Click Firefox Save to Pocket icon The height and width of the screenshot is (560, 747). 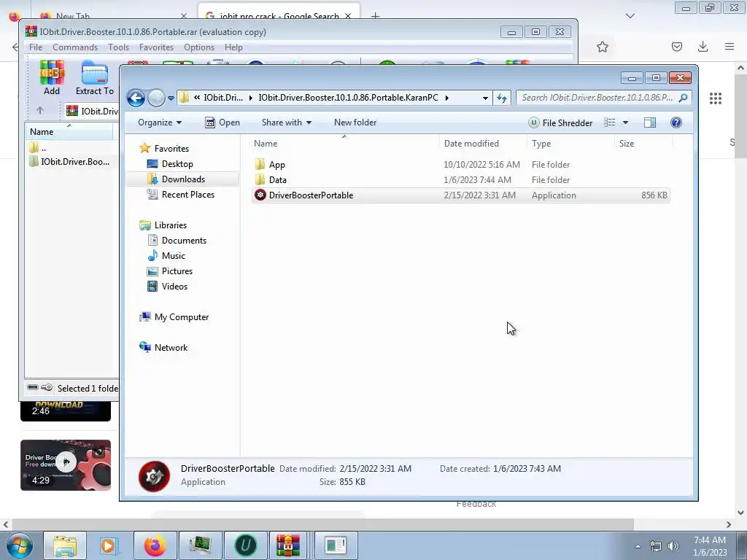(x=677, y=47)
